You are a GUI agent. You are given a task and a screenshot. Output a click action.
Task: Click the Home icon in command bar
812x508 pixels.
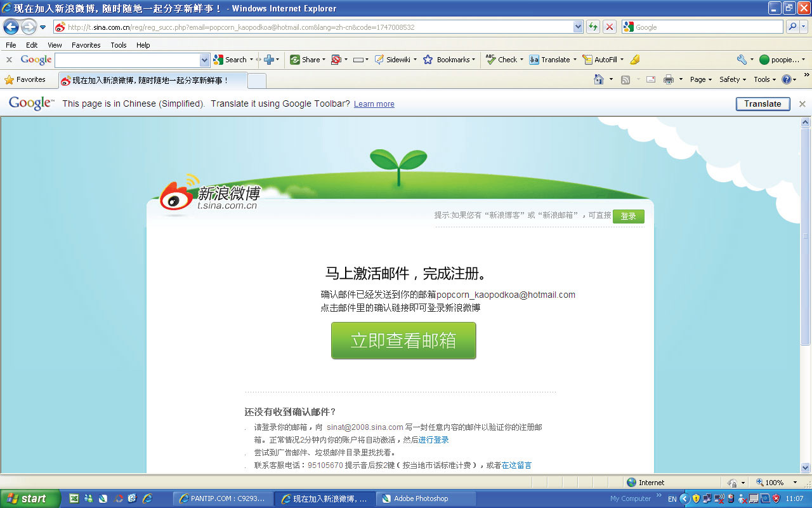pyautogui.click(x=599, y=79)
